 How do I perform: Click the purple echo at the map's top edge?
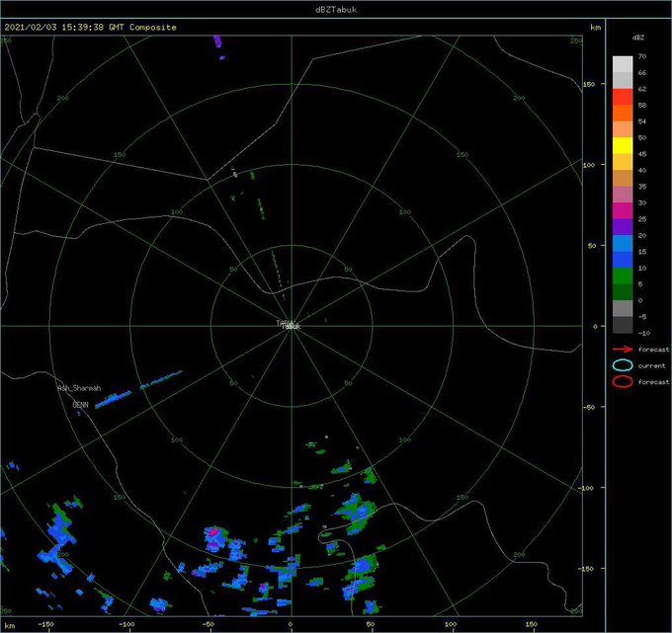click(217, 41)
